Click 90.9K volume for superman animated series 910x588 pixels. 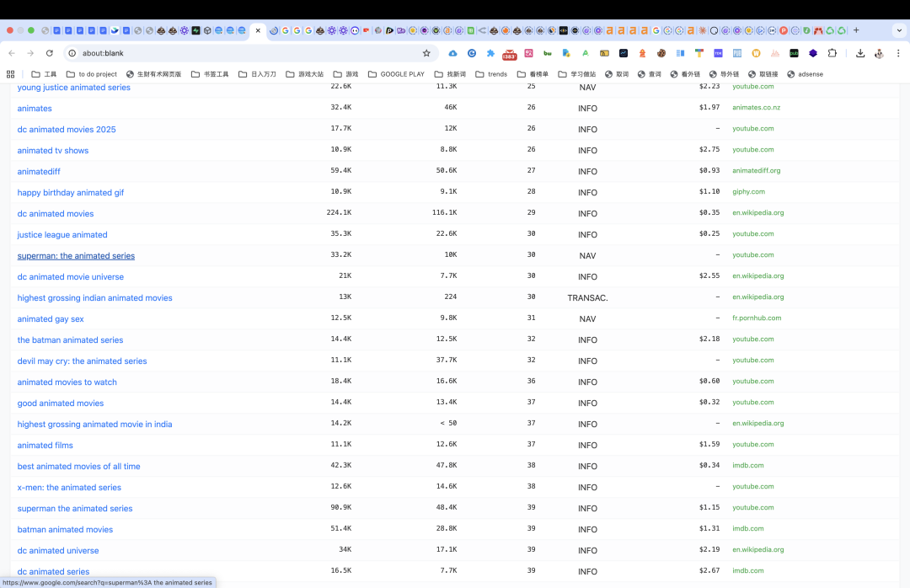pos(340,507)
